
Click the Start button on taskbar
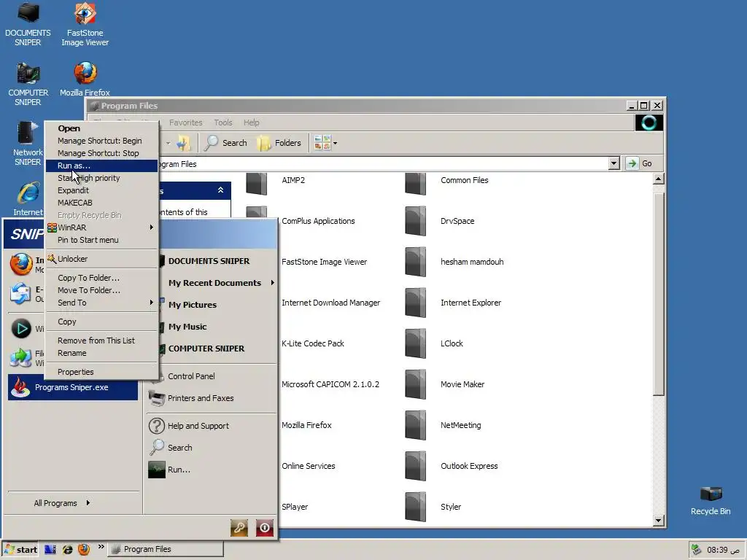pyautogui.click(x=20, y=550)
